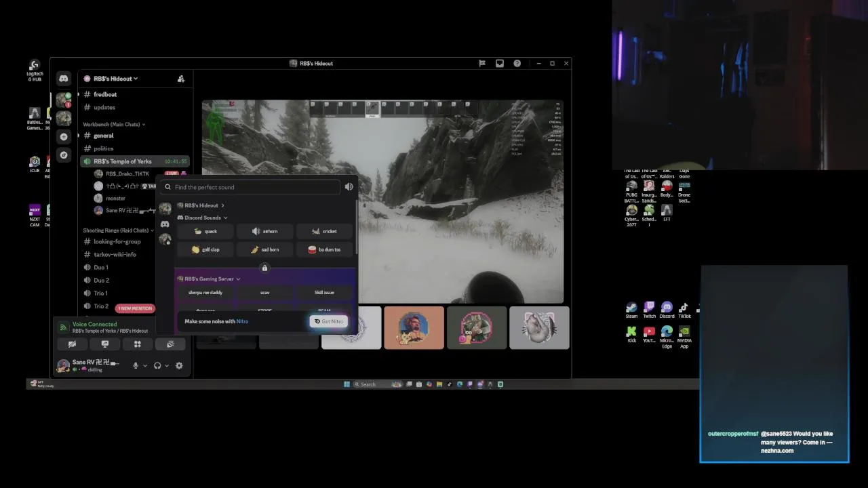868x488 pixels.
Task: Open EFT desktop shortcut
Action: point(667,214)
